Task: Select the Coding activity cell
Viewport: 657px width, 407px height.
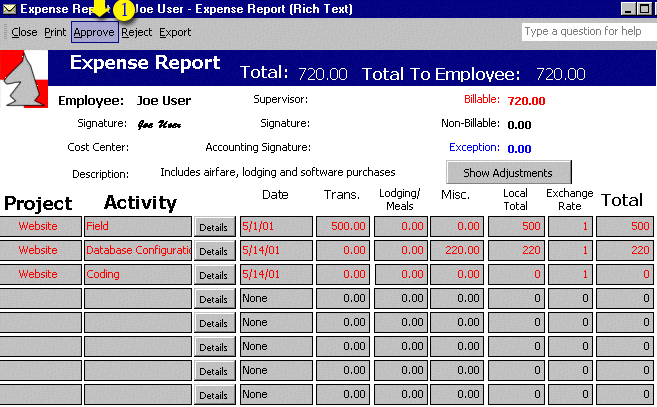Action: click(x=138, y=274)
